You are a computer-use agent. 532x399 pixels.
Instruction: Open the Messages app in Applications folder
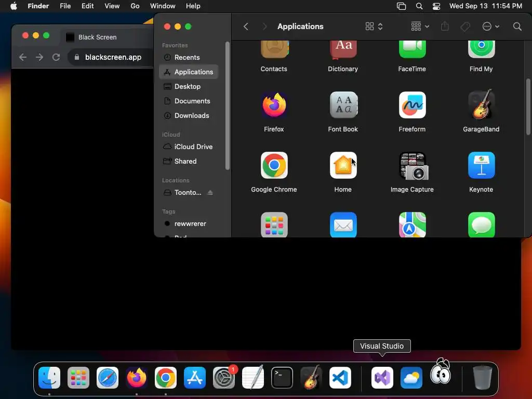tap(481, 224)
